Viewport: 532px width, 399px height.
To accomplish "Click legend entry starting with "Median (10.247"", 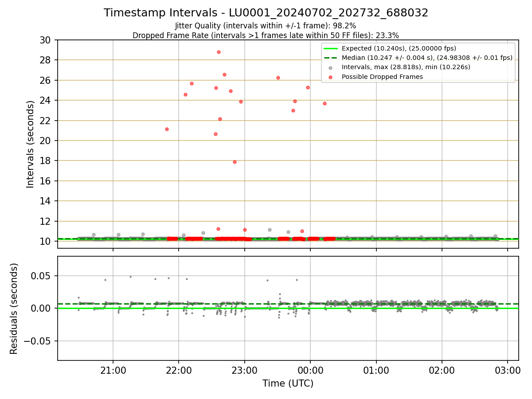I will click(427, 58).
